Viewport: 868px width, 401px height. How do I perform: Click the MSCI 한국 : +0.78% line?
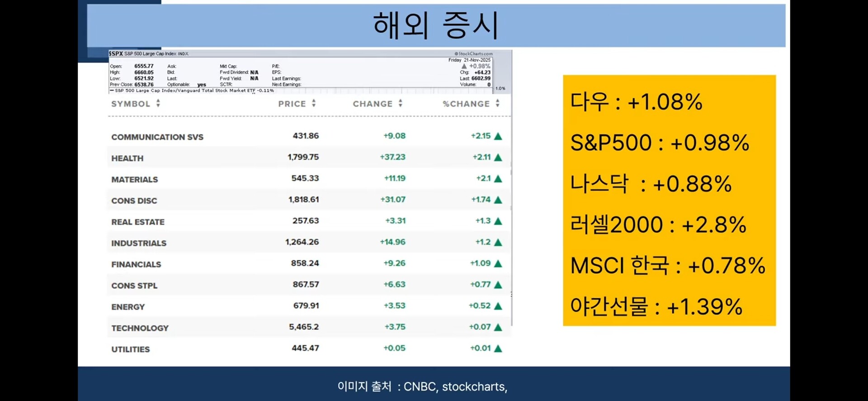point(668,266)
